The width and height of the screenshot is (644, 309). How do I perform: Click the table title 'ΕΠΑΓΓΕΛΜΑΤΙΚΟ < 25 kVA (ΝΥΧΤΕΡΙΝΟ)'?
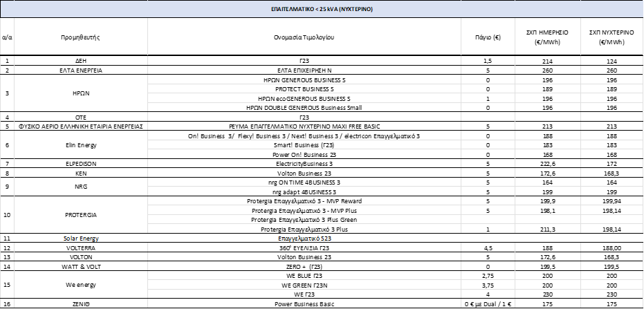[322, 9]
